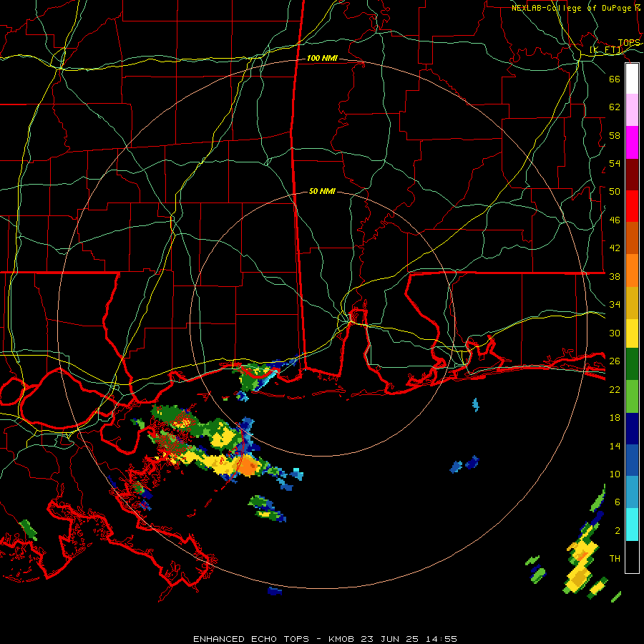
Task: Click the "14" value on the scale
Action: point(615,446)
